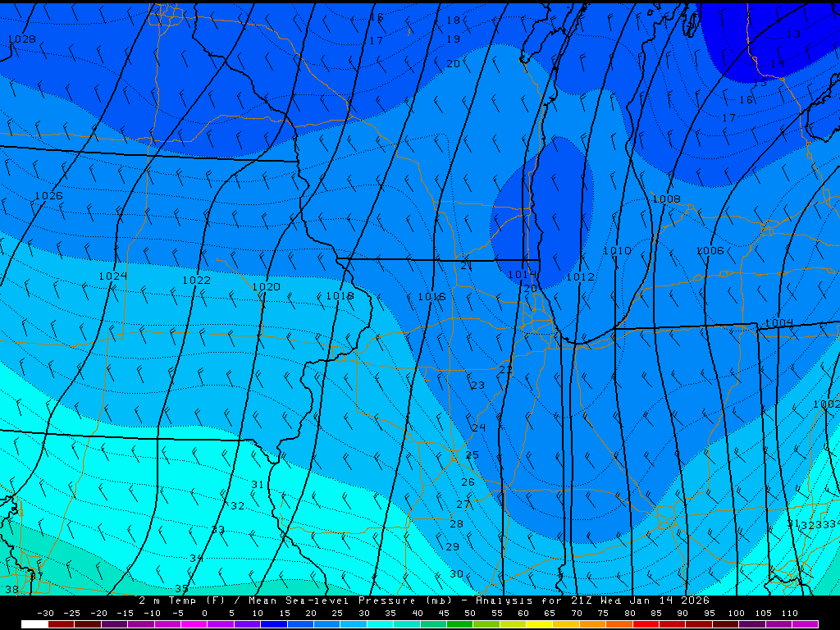Click the 70 legend scale label

[577, 614]
